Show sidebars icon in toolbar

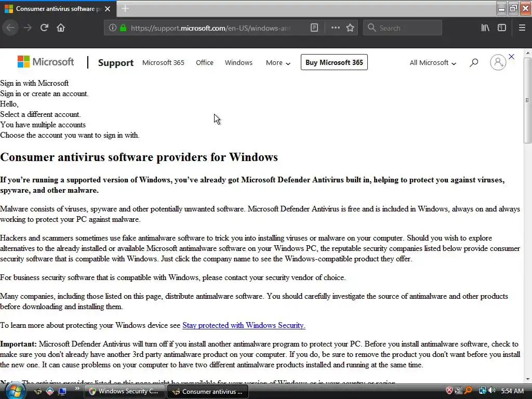pyautogui.click(x=502, y=28)
